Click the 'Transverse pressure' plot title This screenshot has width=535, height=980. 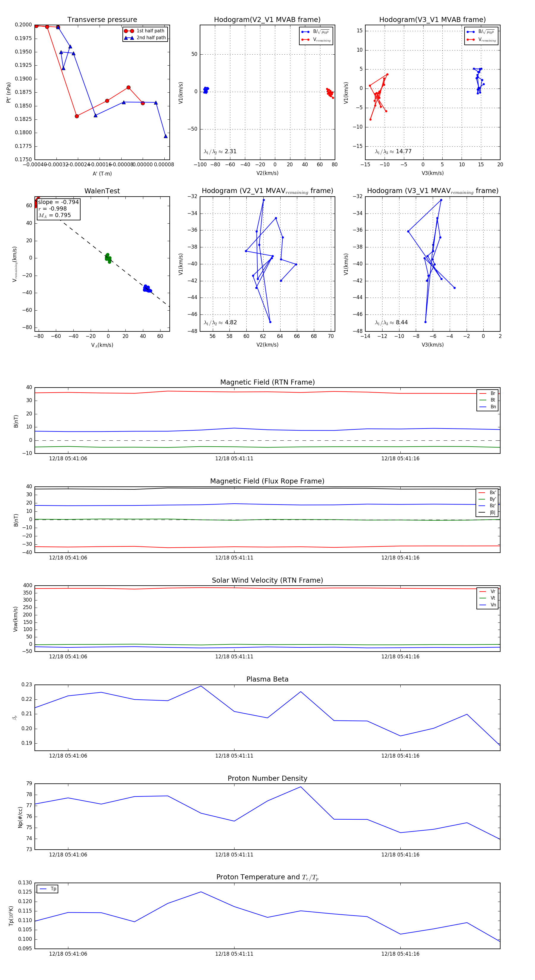(x=102, y=20)
